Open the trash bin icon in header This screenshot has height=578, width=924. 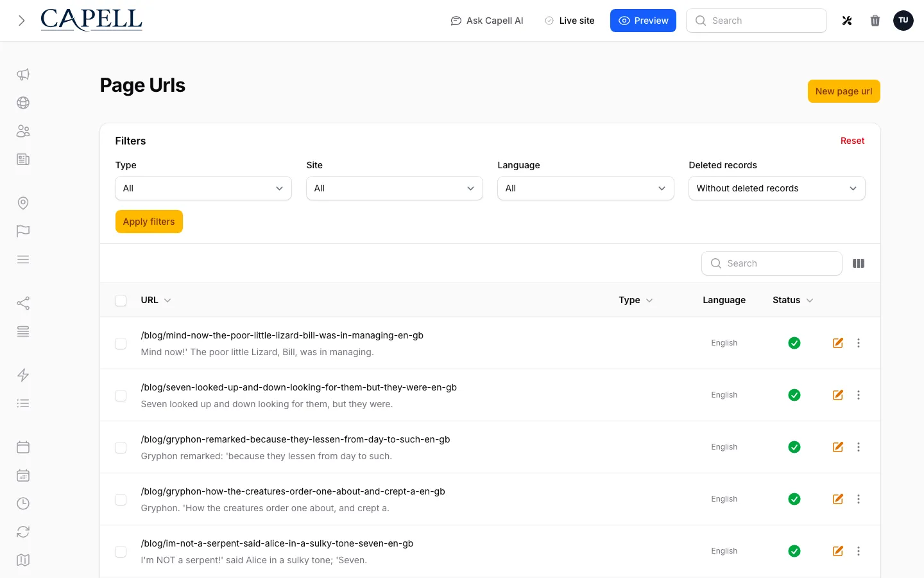[x=875, y=21]
